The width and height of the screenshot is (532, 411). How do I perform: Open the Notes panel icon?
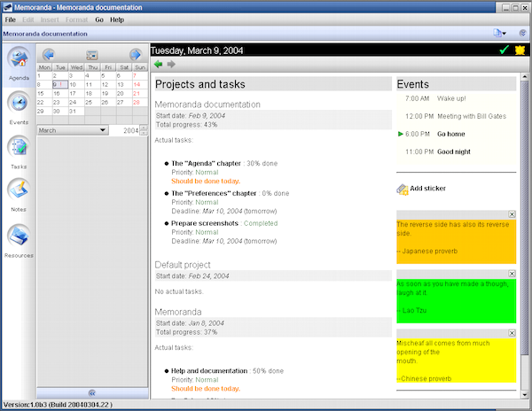tap(19, 190)
